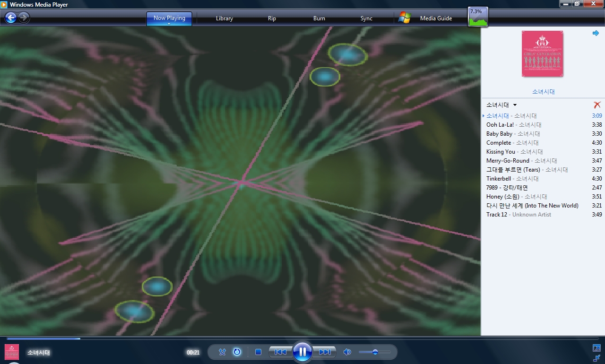The width and height of the screenshot is (605, 364).
Task: Click the Windows Media Player title bar icon
Action: pyautogui.click(x=4, y=4)
